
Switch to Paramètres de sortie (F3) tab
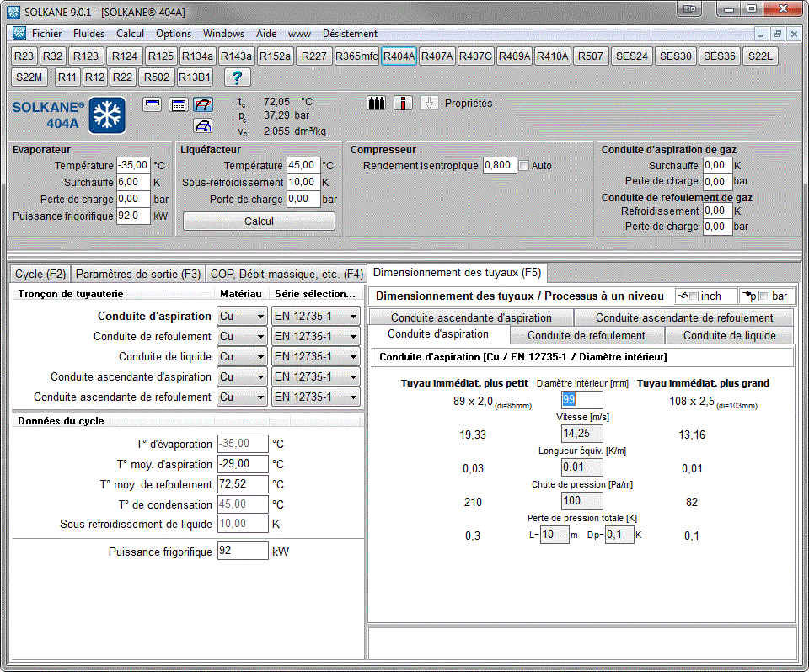[137, 274]
